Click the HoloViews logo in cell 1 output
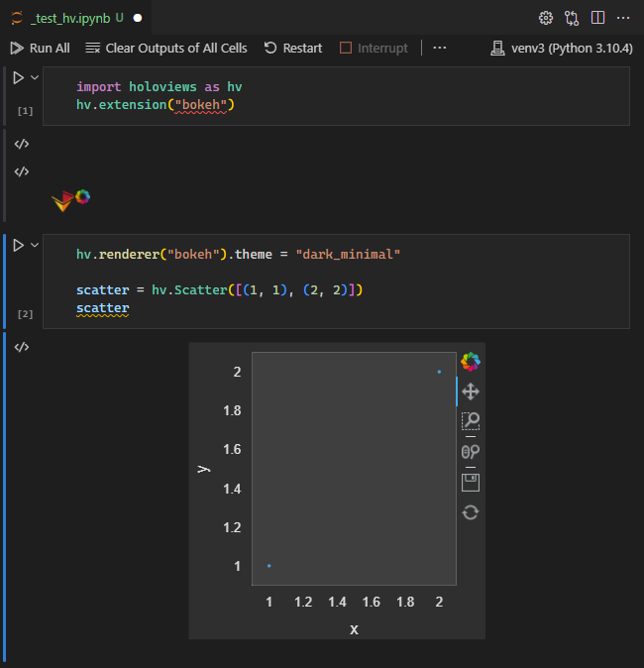The height and width of the screenshot is (668, 644). (x=62, y=201)
